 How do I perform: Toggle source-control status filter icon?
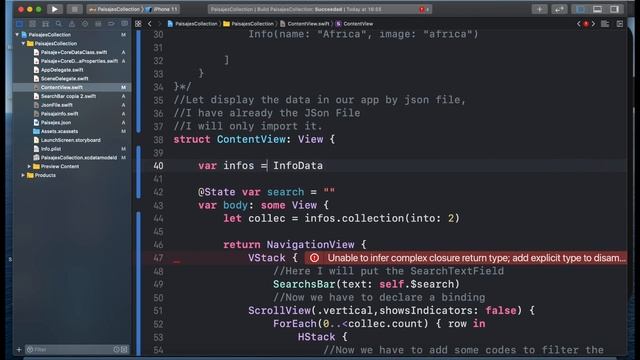click(124, 349)
